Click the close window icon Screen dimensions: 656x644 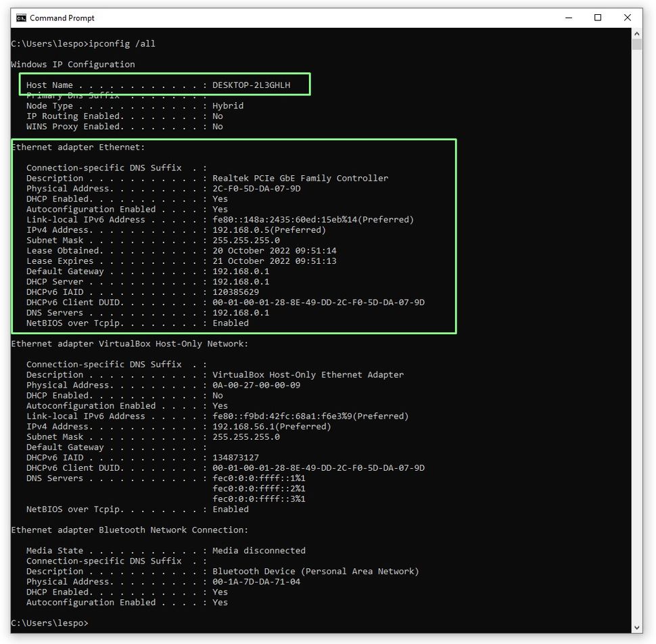(627, 17)
